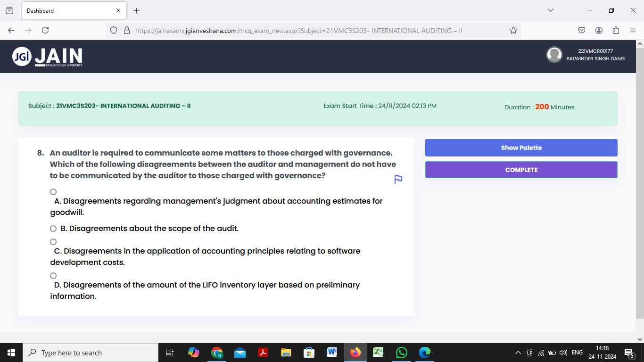
Task: Choose option D regarding LIFO inventory layer
Action: (x=53, y=275)
